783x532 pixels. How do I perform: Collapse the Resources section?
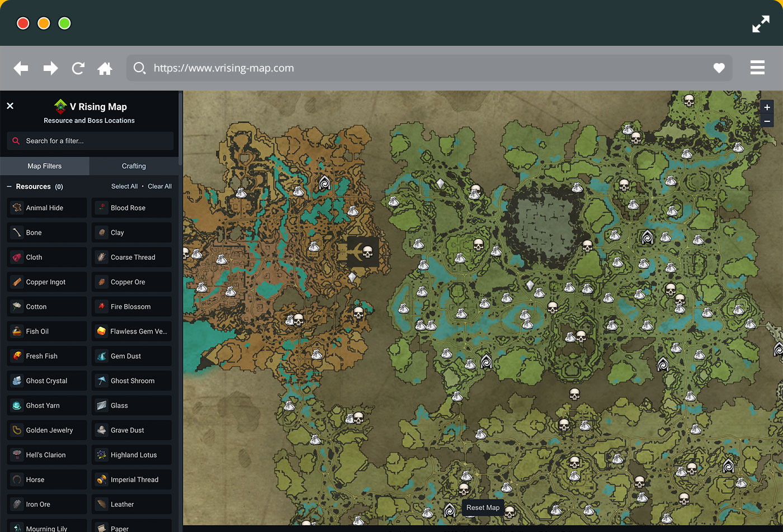tap(10, 187)
